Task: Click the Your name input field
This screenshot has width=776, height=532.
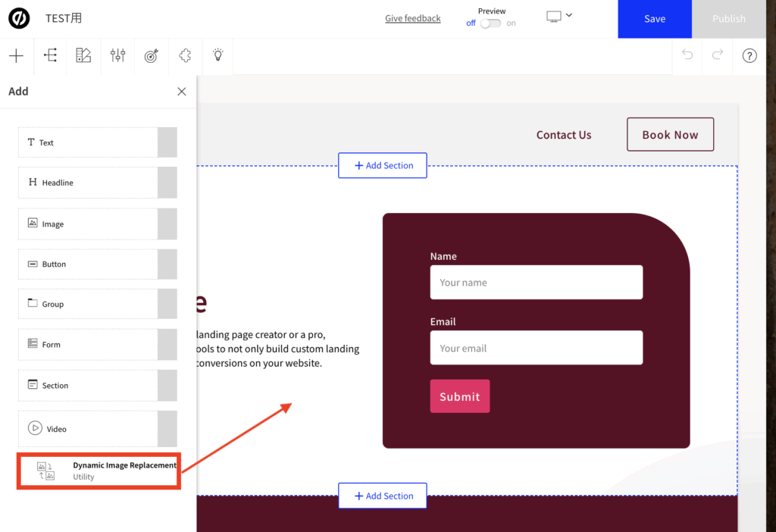Action: coord(536,283)
